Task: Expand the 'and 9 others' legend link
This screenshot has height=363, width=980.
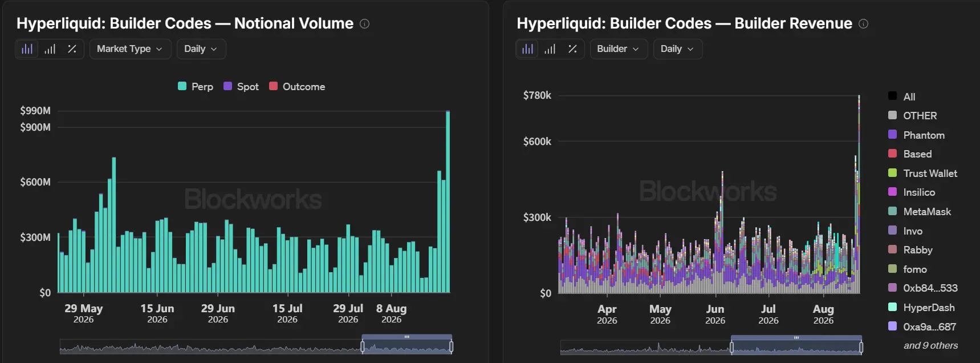Action: tap(930, 345)
